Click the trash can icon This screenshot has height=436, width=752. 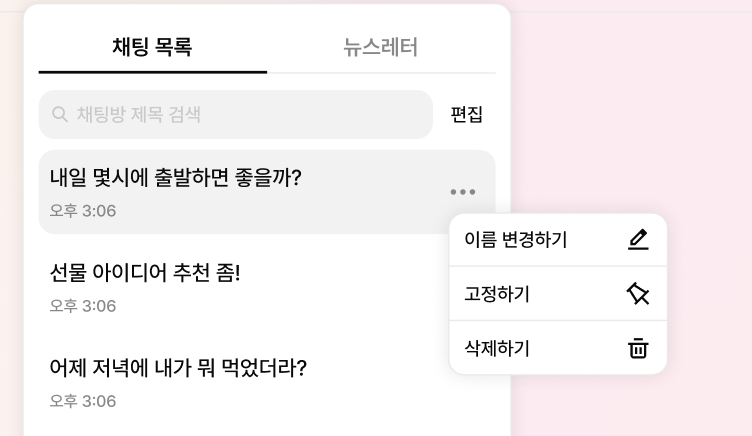tap(638, 348)
